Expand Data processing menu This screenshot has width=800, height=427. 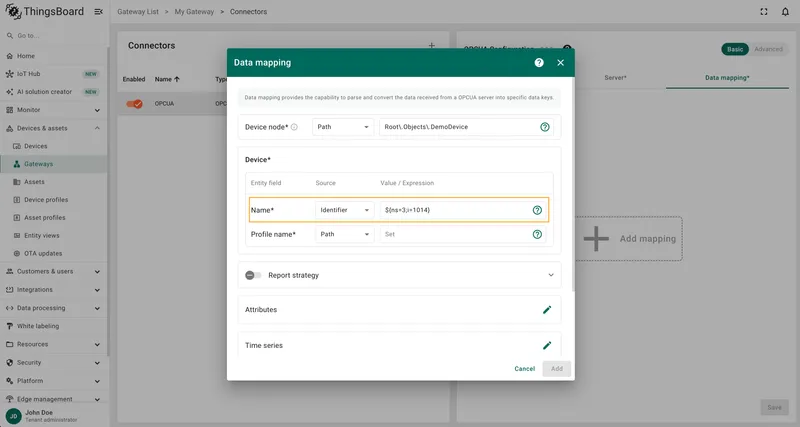97,308
